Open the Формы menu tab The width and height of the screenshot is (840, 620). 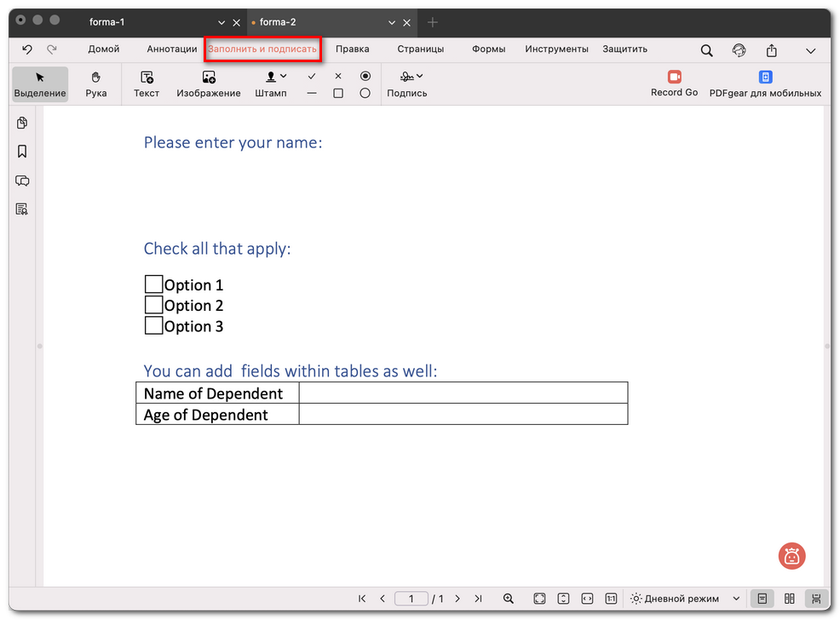(x=488, y=49)
